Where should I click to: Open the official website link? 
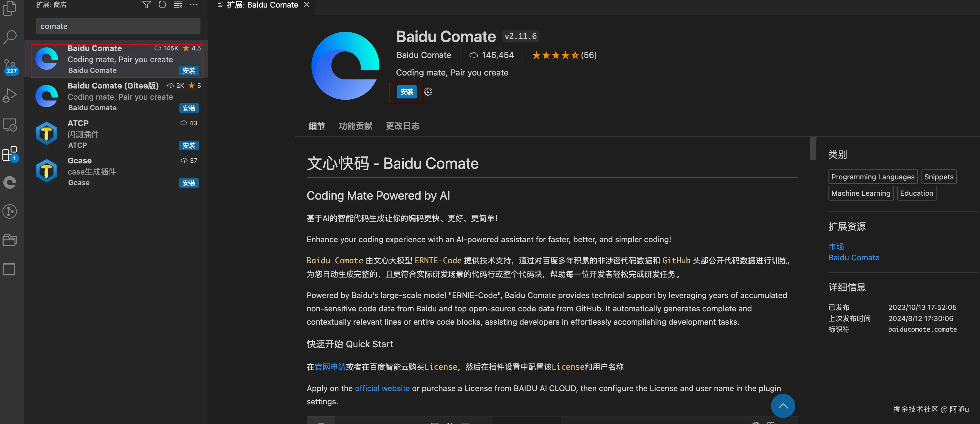pos(382,388)
